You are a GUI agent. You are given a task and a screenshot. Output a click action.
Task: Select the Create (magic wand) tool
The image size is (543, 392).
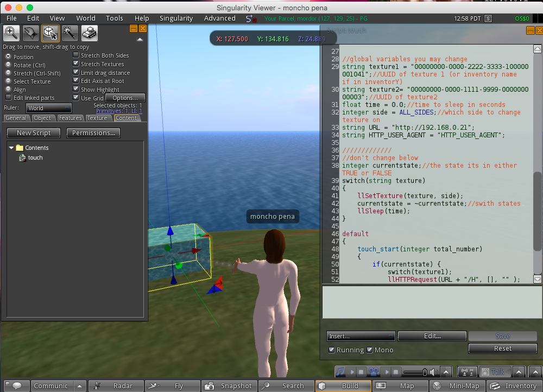(x=70, y=33)
